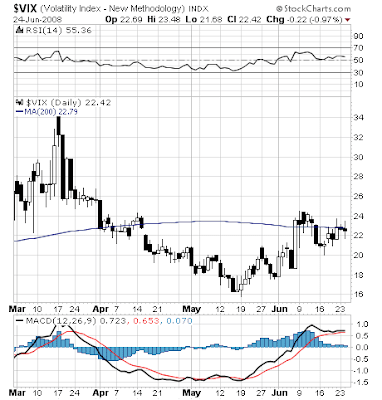Click the blue 0.070 histogram value
The height and width of the screenshot is (400, 382).
[179, 321]
